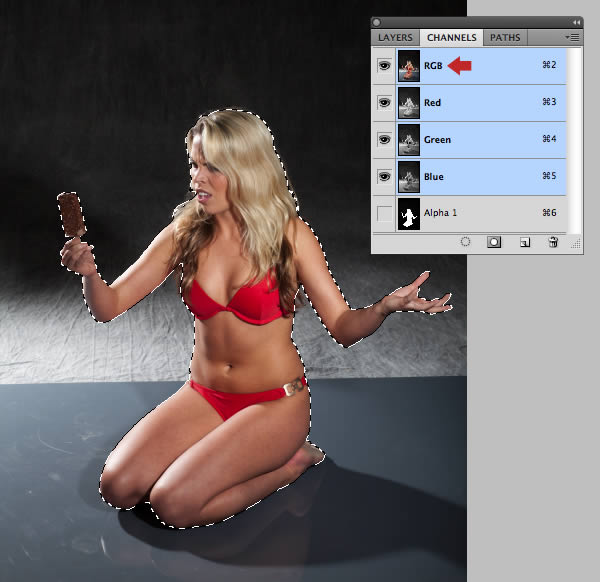Click the RGB channel name label
600x582 pixels.
[x=433, y=66]
